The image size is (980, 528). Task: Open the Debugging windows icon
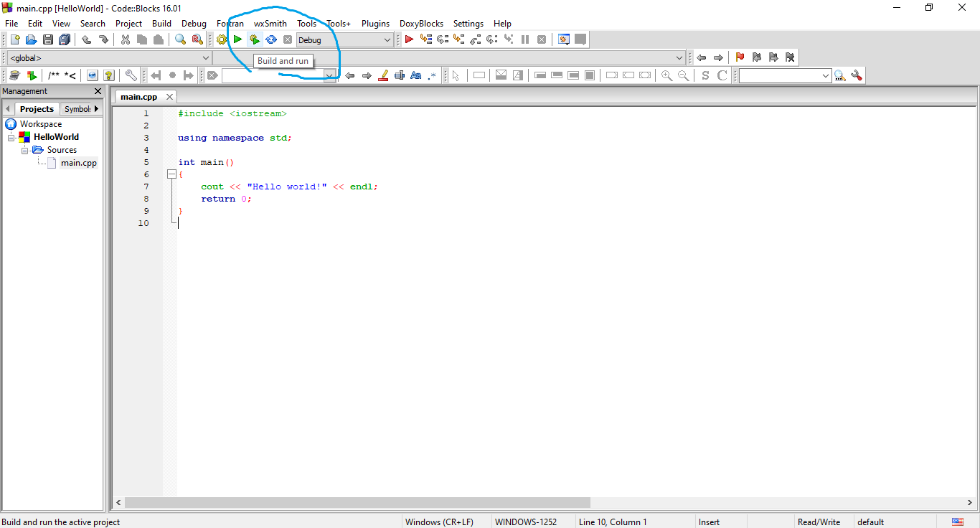click(x=564, y=39)
